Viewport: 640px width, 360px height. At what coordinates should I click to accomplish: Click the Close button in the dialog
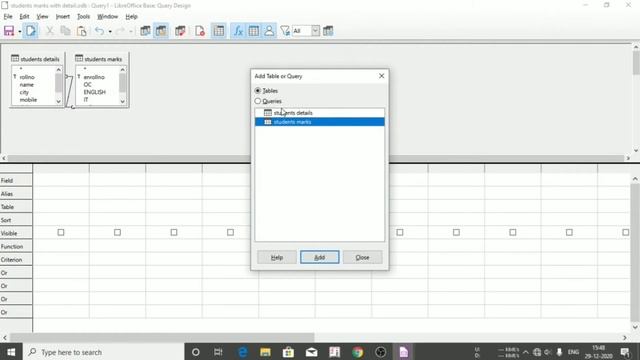tap(362, 257)
